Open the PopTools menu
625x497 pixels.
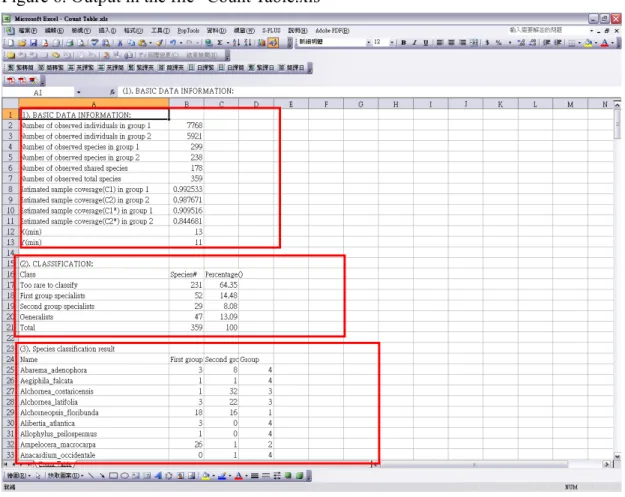tap(188, 31)
